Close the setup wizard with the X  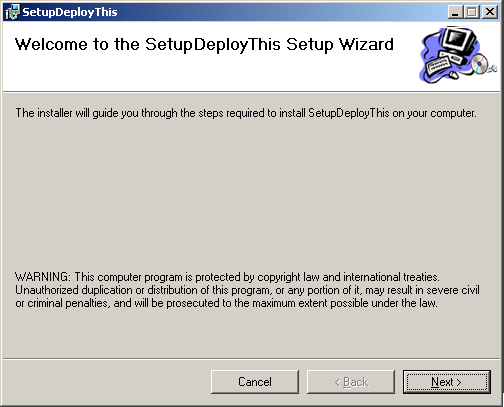pos(490,12)
